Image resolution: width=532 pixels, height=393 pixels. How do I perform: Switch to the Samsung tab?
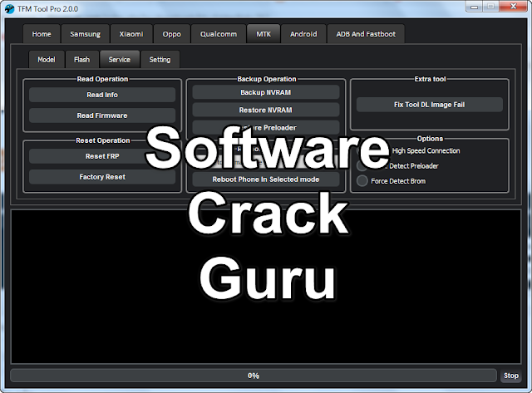85,34
